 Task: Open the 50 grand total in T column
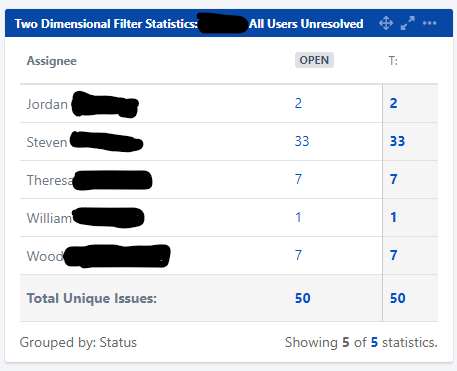pyautogui.click(x=398, y=298)
